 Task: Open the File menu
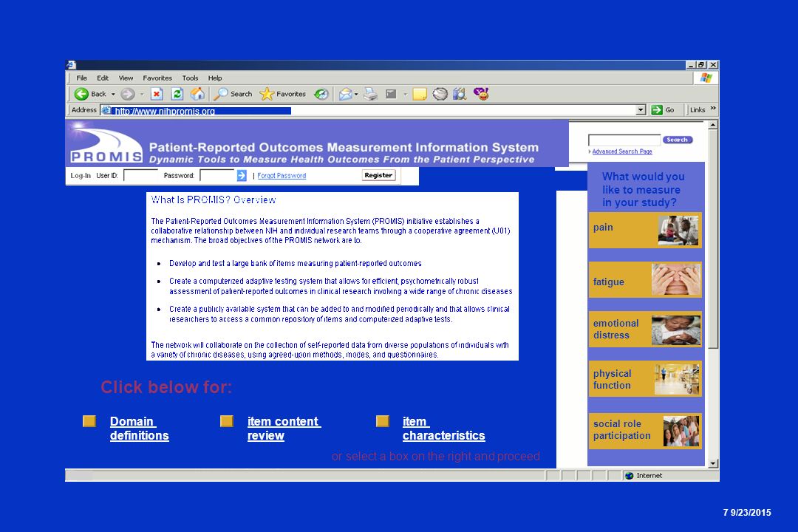coord(81,78)
